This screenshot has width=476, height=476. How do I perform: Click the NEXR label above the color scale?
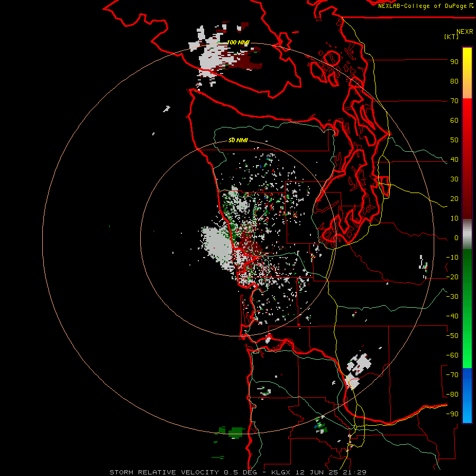click(x=465, y=32)
